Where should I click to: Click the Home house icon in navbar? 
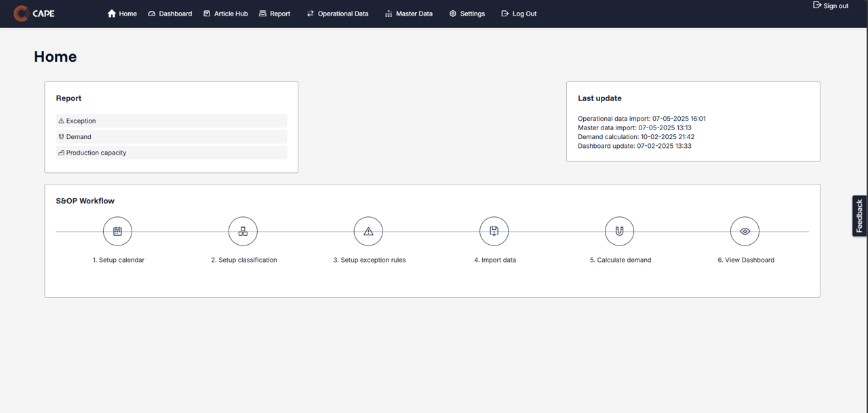click(112, 14)
